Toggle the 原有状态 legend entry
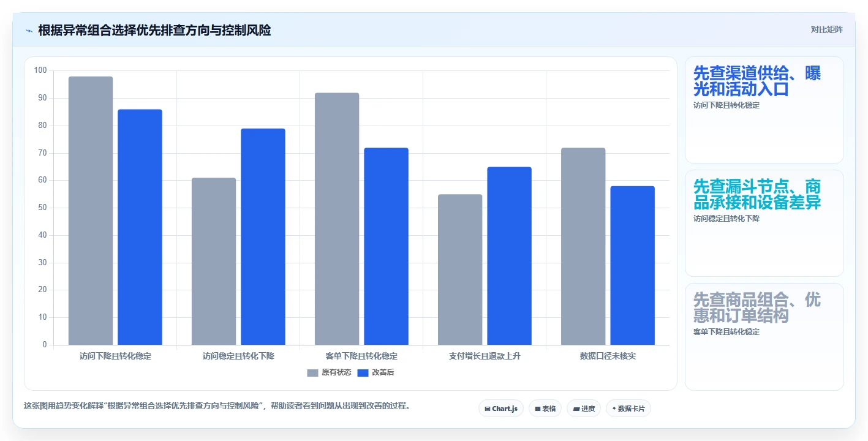 (x=329, y=372)
